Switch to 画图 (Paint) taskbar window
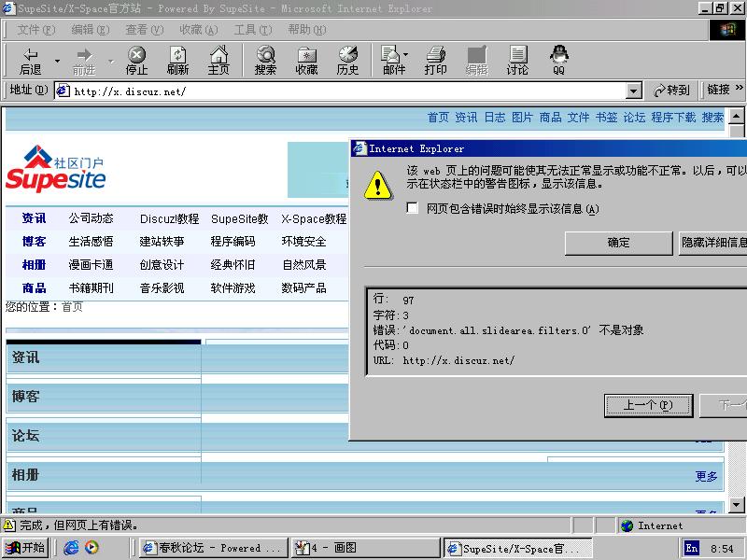The width and height of the screenshot is (747, 560). (x=365, y=548)
